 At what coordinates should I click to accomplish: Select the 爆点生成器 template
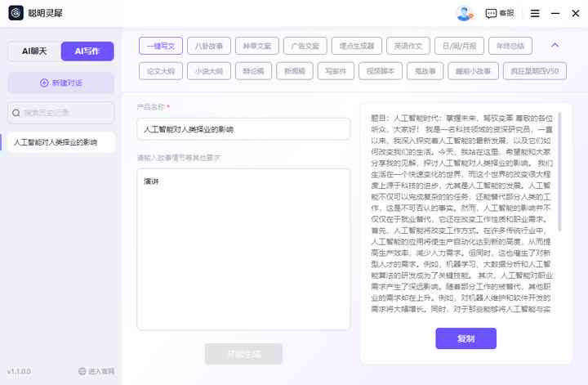(x=357, y=46)
